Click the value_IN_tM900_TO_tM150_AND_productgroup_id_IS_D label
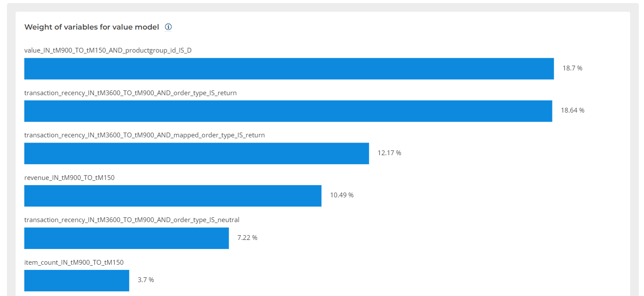644x296 pixels. pyautogui.click(x=108, y=50)
